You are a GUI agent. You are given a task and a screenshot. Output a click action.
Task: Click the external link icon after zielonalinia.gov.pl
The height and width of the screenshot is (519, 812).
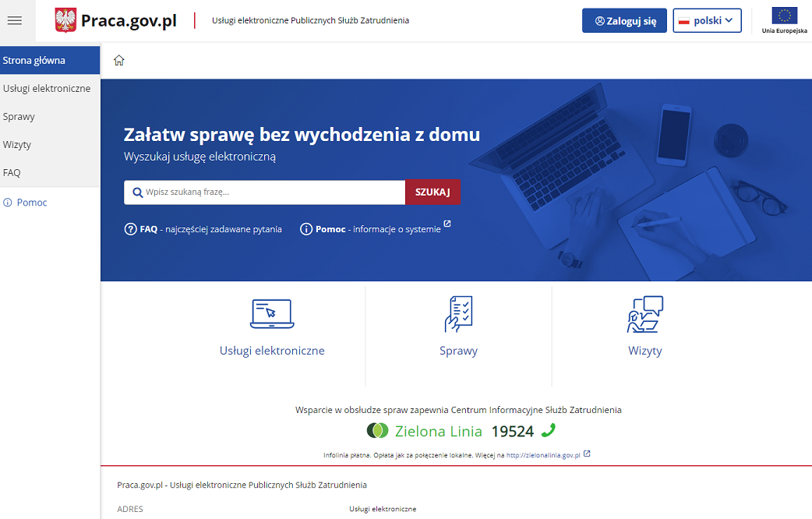587,454
